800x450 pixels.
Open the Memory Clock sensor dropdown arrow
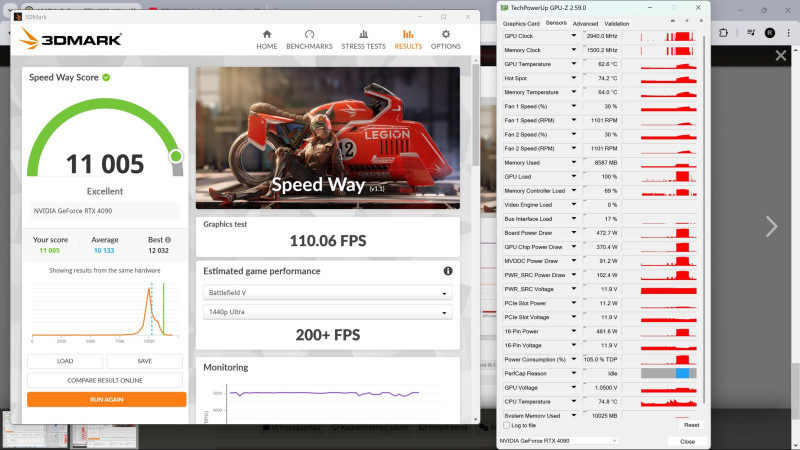pos(573,50)
